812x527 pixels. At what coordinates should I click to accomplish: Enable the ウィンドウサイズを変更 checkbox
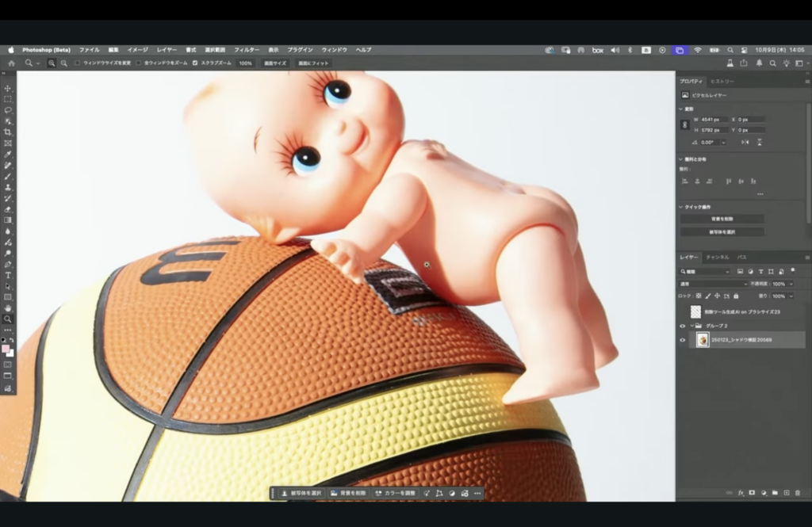[78, 63]
